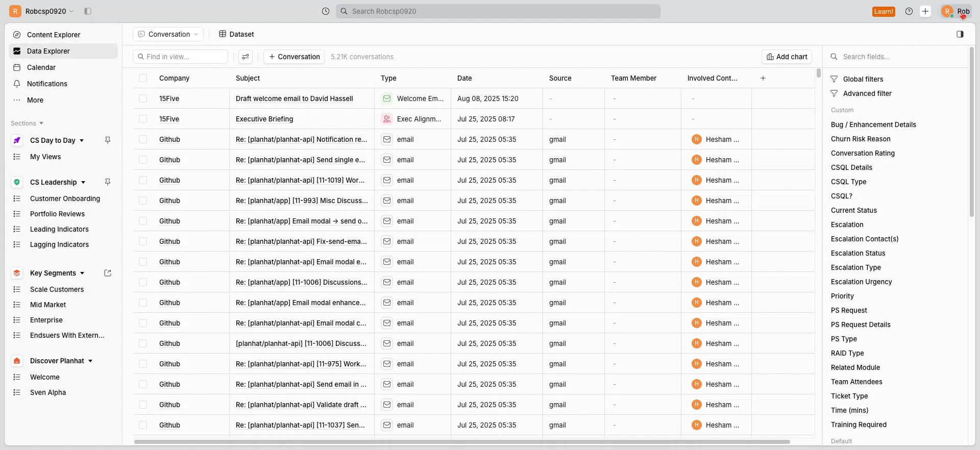This screenshot has height=450, width=980.
Task: Switch to the Dataset tab
Action: point(236,34)
